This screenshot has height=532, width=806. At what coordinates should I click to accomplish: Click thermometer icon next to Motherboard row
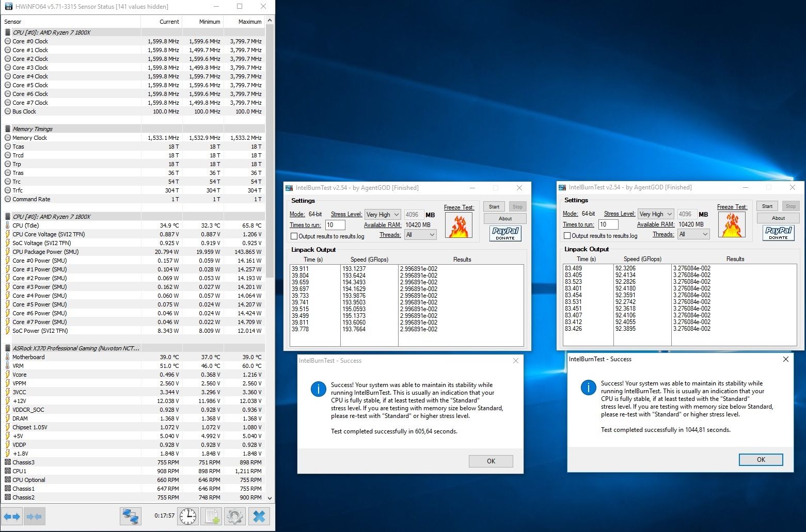[x=8, y=357]
